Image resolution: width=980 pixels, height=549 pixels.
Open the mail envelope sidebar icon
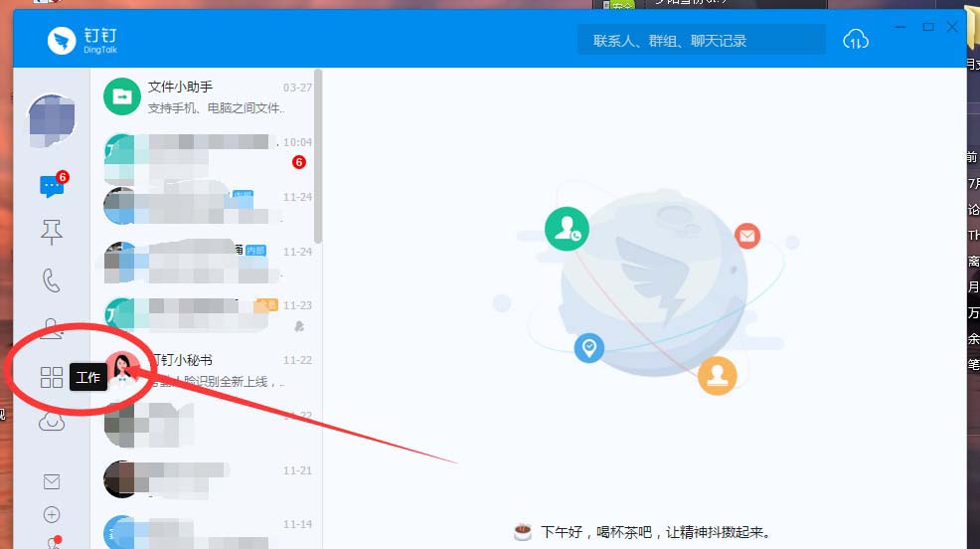pyautogui.click(x=52, y=482)
